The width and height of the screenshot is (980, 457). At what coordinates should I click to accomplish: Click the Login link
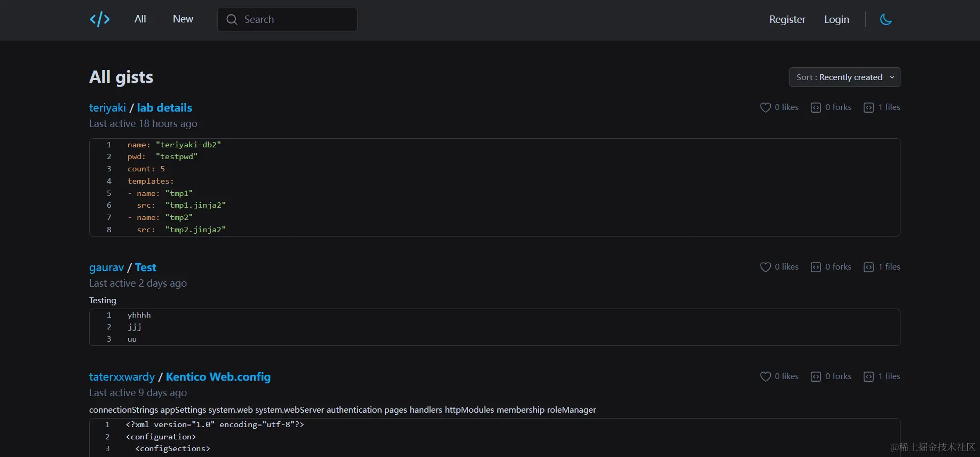(x=836, y=20)
